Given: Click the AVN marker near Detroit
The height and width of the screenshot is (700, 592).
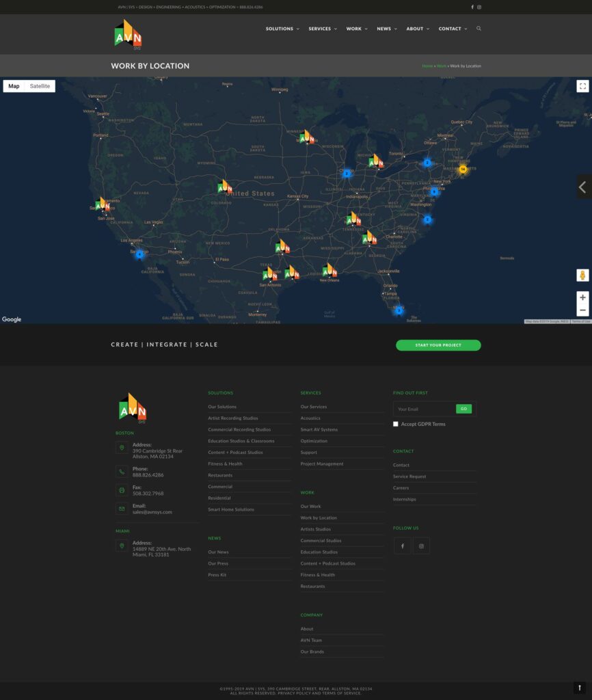Looking at the screenshot, I should [376, 161].
